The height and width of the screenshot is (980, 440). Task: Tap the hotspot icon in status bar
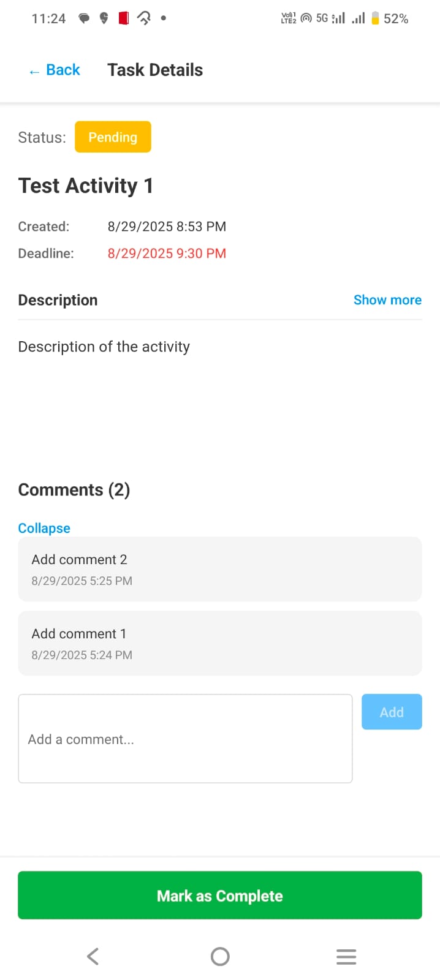click(x=306, y=18)
